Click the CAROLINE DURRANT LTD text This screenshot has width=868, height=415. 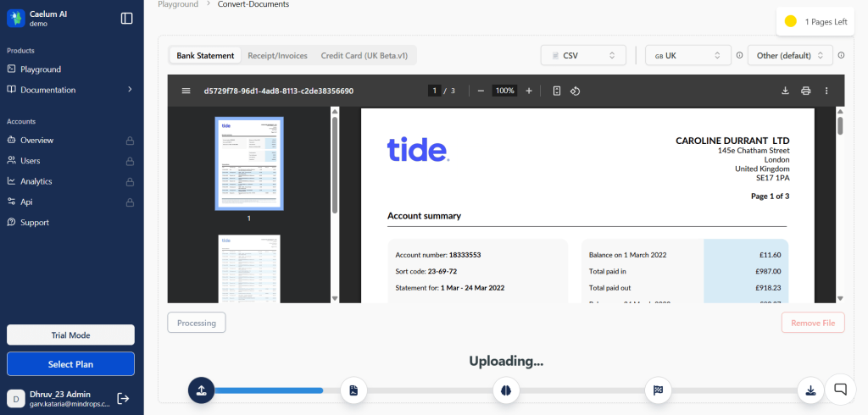click(x=732, y=141)
